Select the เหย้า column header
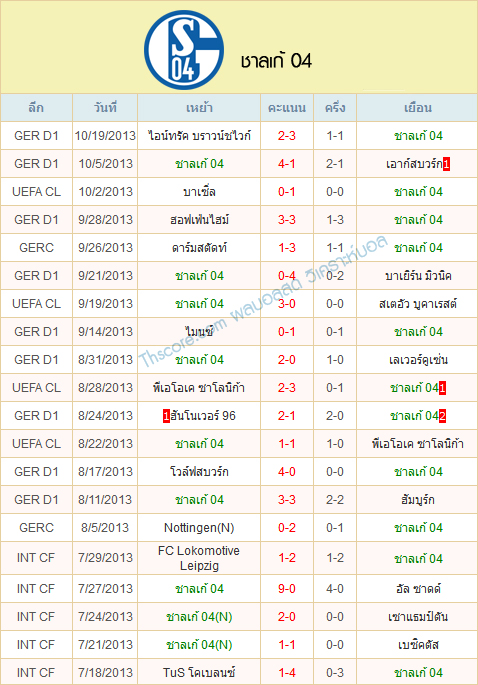Image resolution: width=478 pixels, height=685 pixels. pyautogui.click(x=199, y=107)
